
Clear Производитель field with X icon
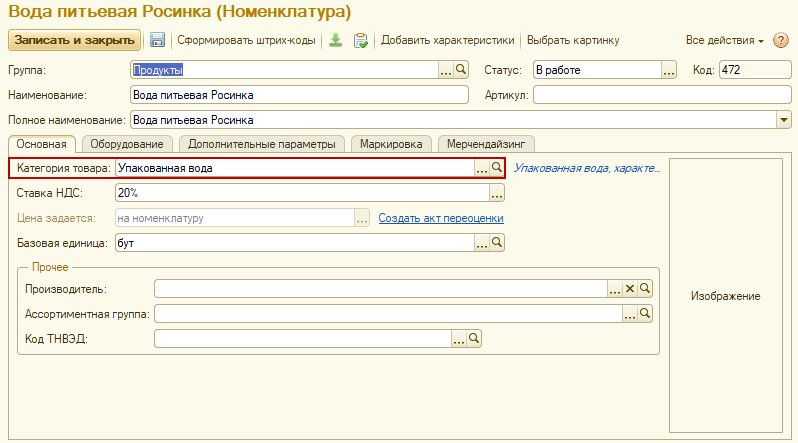click(630, 289)
